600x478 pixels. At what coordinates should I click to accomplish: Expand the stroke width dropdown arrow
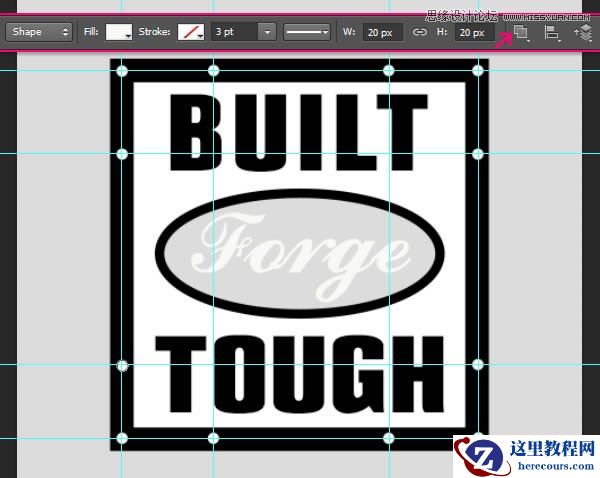[267, 32]
